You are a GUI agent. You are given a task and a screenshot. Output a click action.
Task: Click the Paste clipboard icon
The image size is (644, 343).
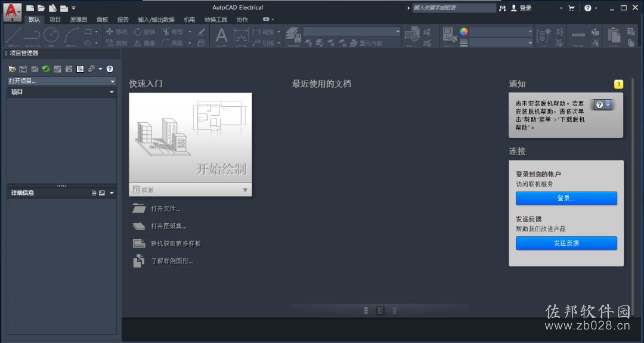pyautogui.click(x=614, y=35)
